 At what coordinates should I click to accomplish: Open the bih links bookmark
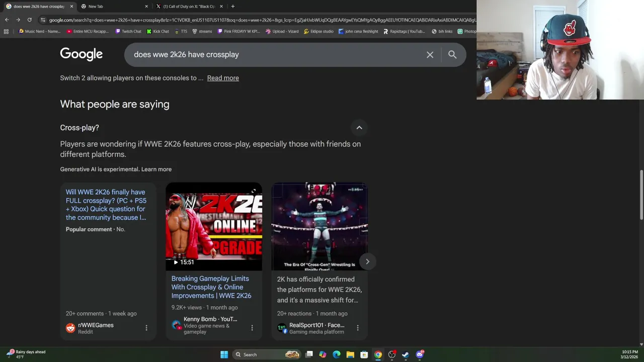[x=442, y=31]
